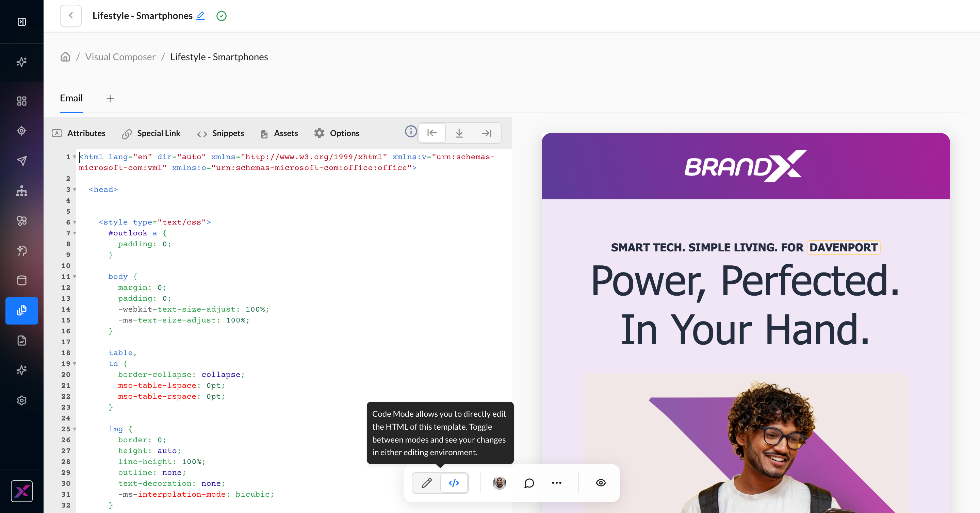This screenshot has width=980, height=513.
Task: Open the settings gear in sidebar
Action: tap(22, 400)
